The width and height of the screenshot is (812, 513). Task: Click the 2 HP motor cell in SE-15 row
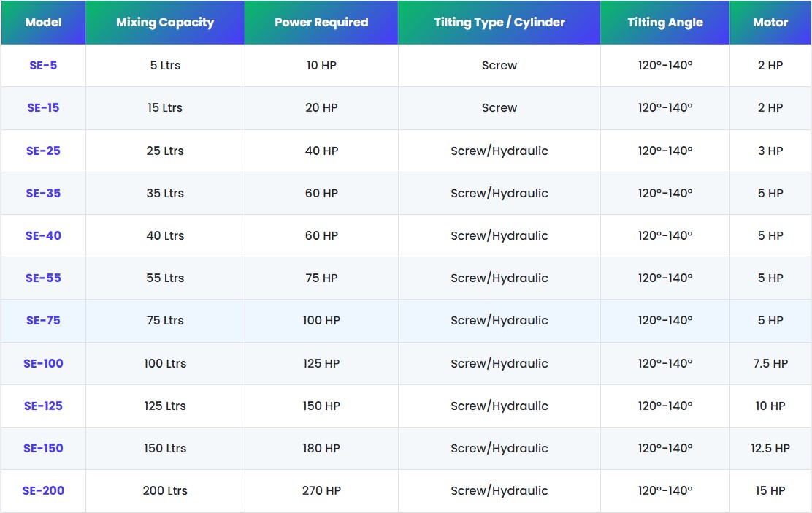click(770, 107)
